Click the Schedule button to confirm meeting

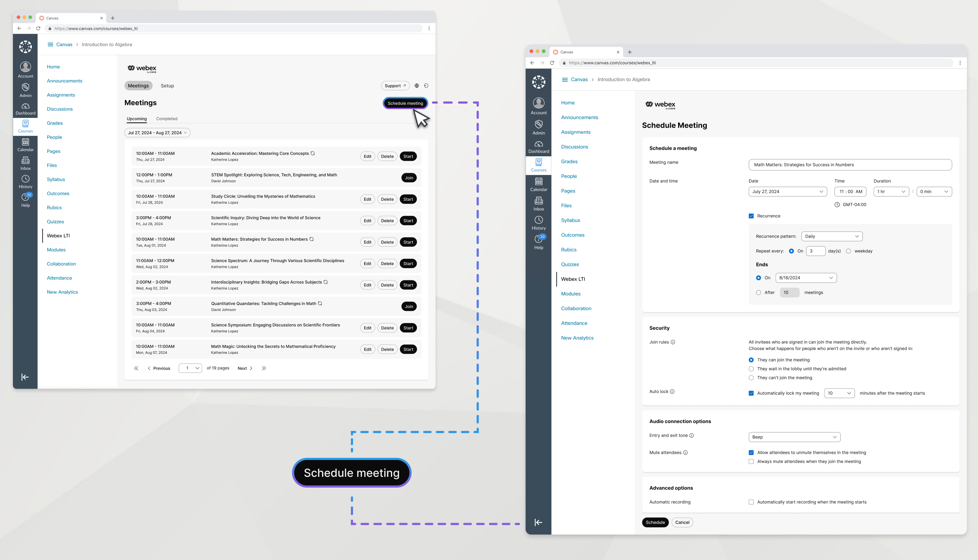pyautogui.click(x=655, y=522)
